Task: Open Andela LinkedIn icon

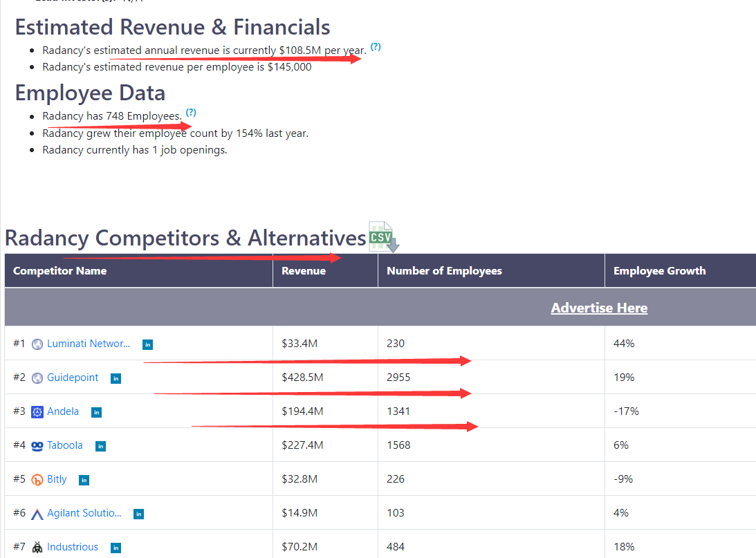Action: tap(96, 413)
